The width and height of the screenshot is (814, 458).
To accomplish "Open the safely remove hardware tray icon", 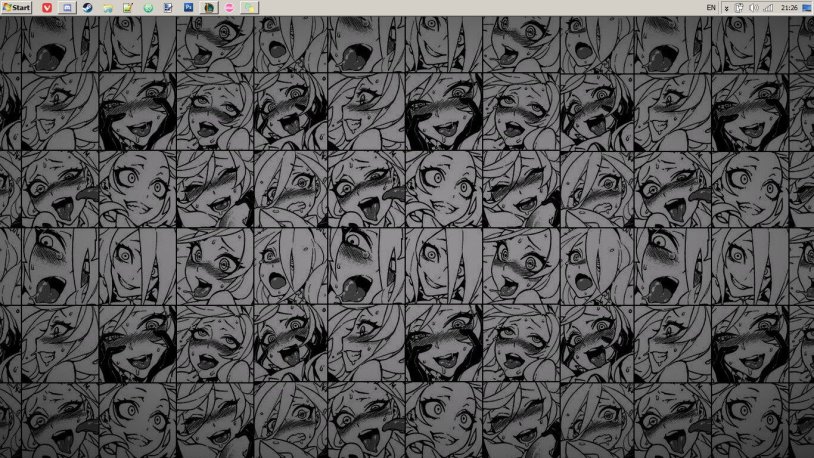I will [x=738, y=7].
